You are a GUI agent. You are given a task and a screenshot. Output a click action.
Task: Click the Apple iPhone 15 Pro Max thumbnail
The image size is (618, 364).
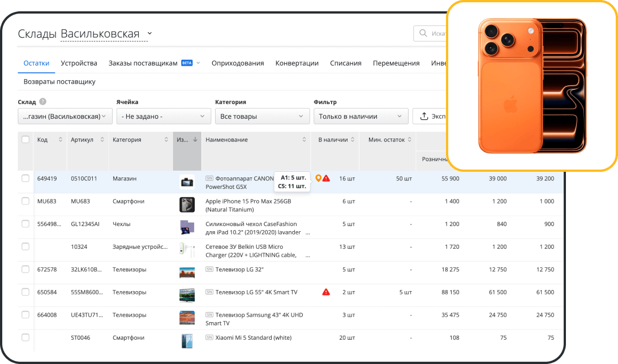click(187, 205)
